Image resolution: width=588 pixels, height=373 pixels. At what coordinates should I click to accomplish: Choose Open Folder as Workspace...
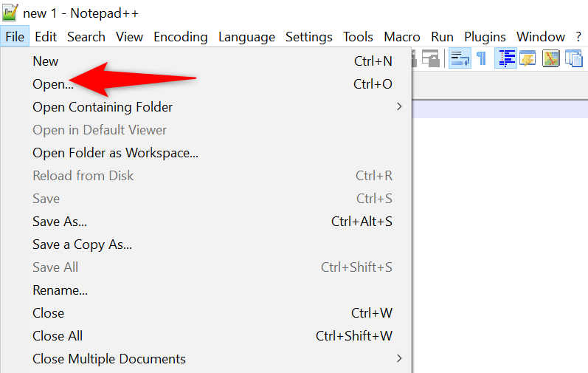[x=115, y=153]
